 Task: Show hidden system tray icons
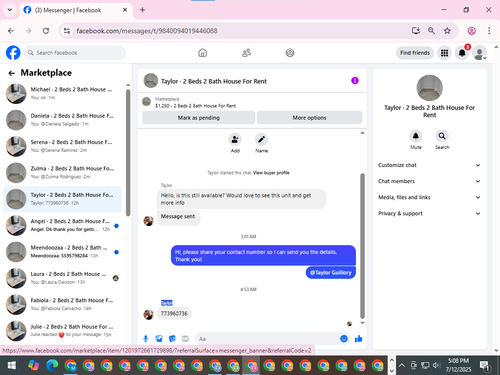(402, 366)
